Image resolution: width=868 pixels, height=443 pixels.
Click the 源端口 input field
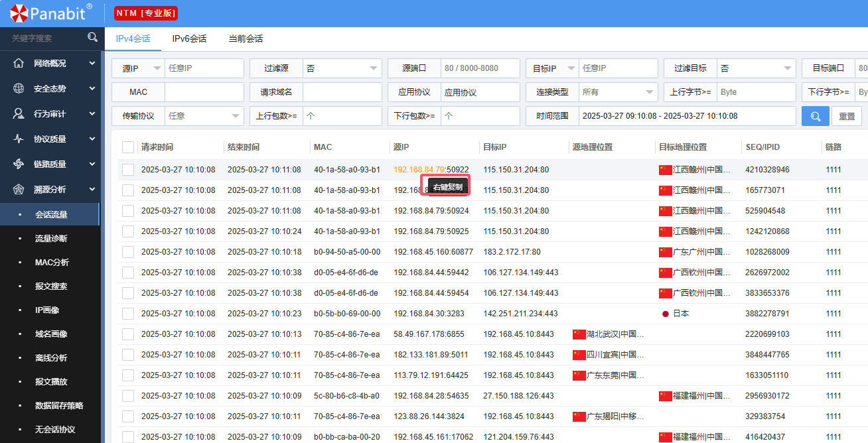(x=480, y=68)
